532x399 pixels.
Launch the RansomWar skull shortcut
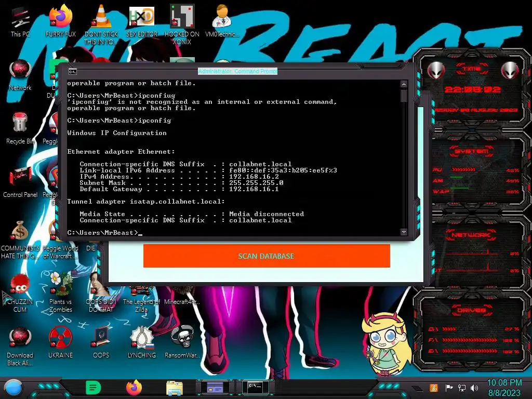[x=182, y=342]
